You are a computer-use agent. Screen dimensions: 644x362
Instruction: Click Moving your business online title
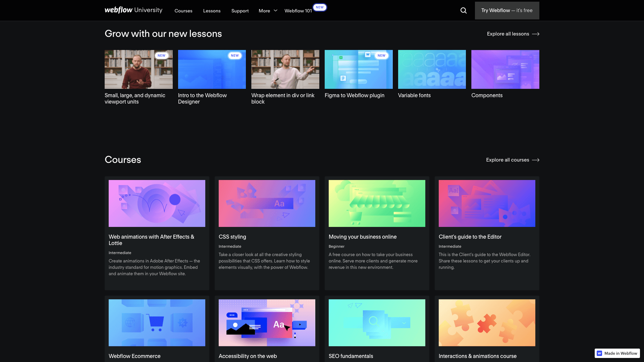point(363,237)
